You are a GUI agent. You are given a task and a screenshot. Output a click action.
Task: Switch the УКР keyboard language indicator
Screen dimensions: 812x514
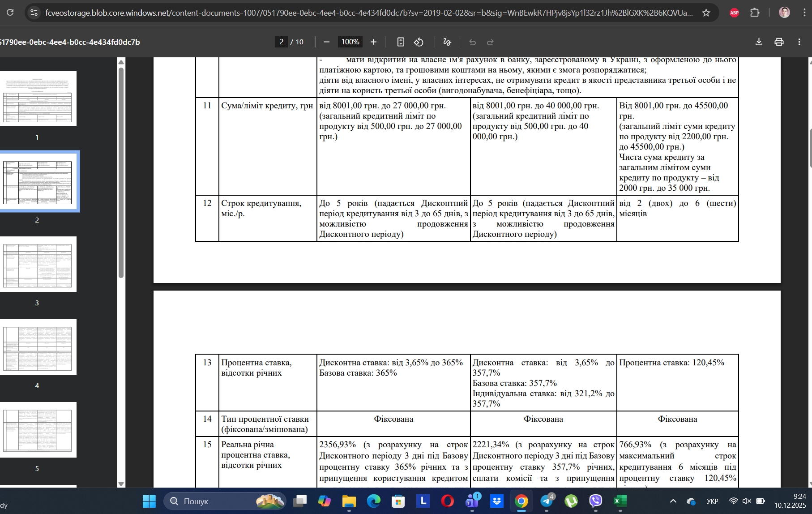(x=712, y=501)
